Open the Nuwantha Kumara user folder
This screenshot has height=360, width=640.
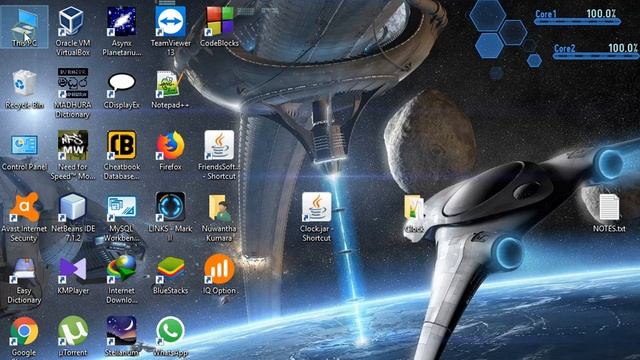click(x=220, y=218)
